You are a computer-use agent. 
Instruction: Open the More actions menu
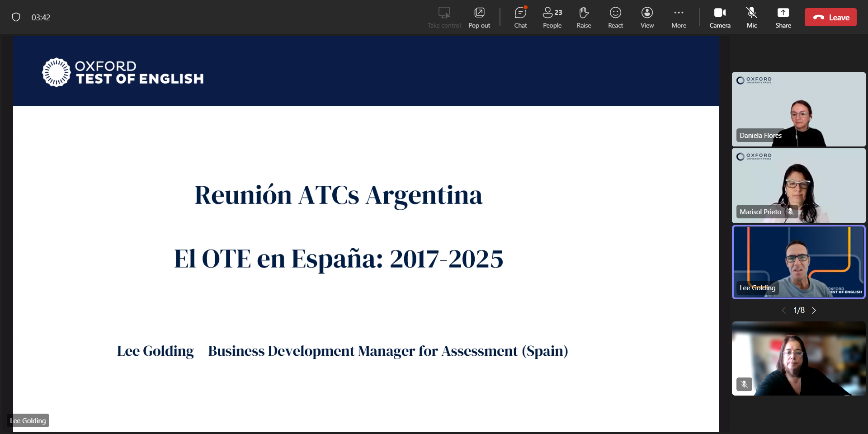coord(679,18)
